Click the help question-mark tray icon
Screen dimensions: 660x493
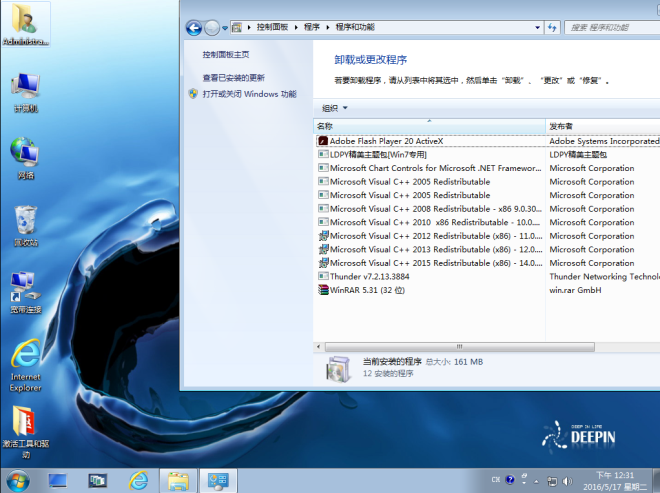[510, 480]
